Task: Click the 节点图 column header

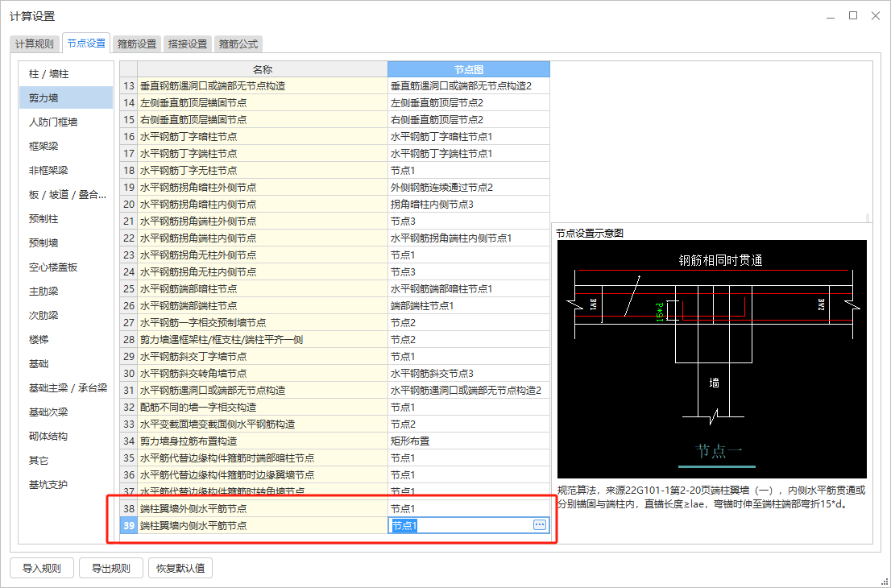Action: coord(469,69)
